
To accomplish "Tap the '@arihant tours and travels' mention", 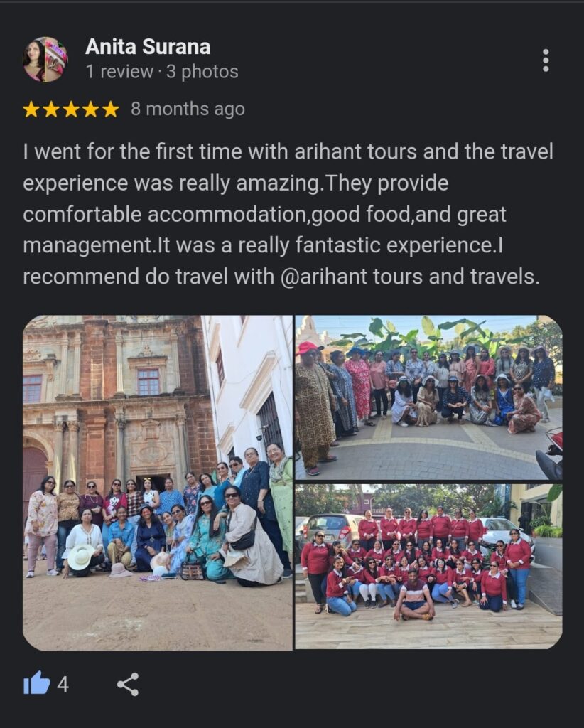I will pos(410,277).
